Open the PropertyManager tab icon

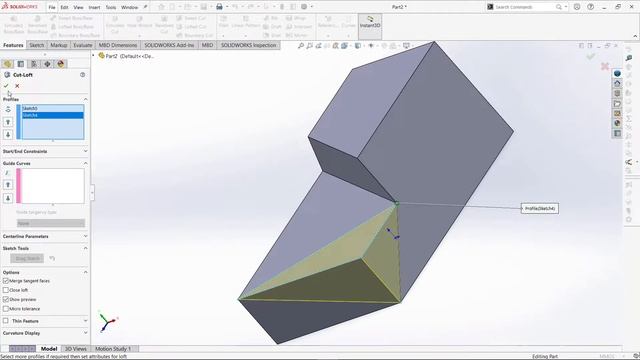pos(21,64)
